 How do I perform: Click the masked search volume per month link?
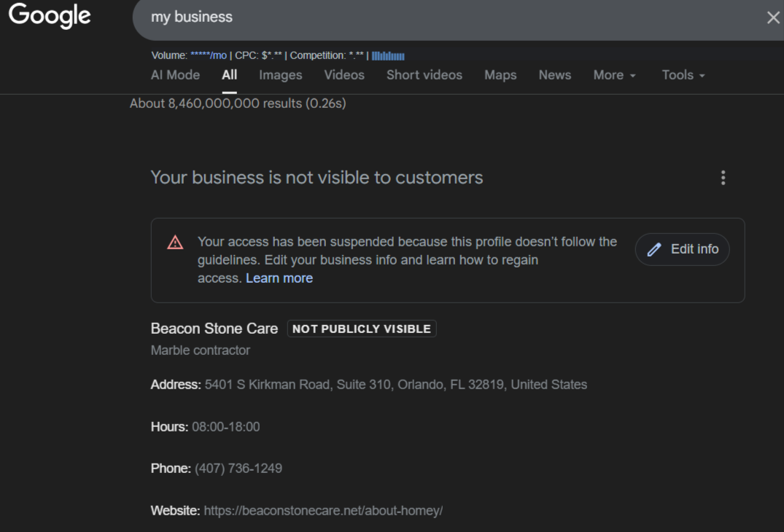[209, 55]
